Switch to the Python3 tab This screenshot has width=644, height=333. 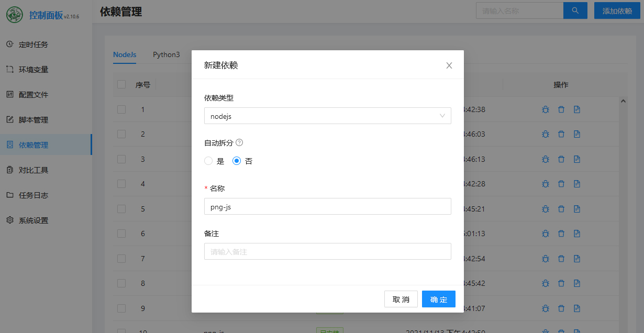pos(166,54)
